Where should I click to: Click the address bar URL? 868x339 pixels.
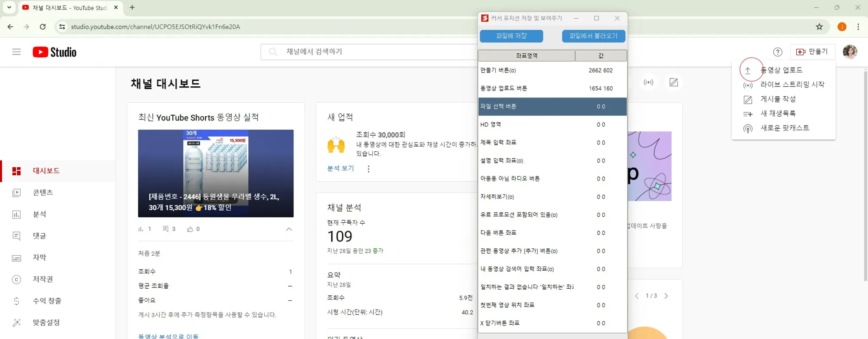click(155, 27)
